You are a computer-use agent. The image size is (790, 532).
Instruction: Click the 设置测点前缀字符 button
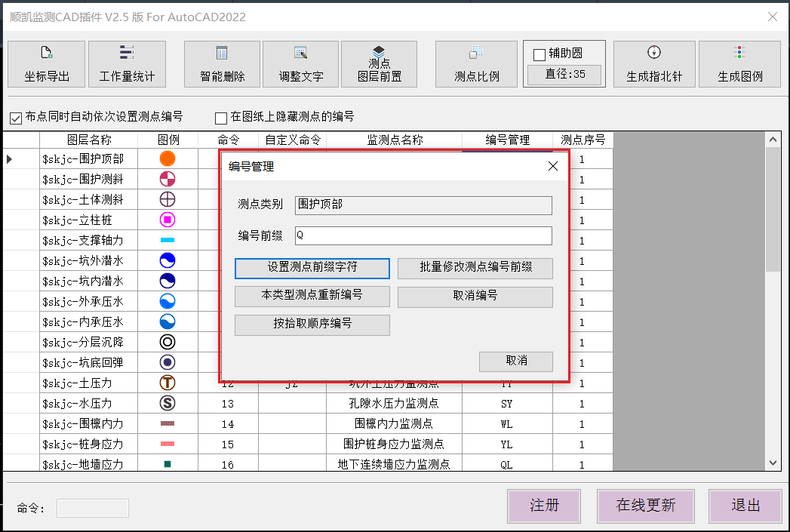pyautogui.click(x=312, y=268)
